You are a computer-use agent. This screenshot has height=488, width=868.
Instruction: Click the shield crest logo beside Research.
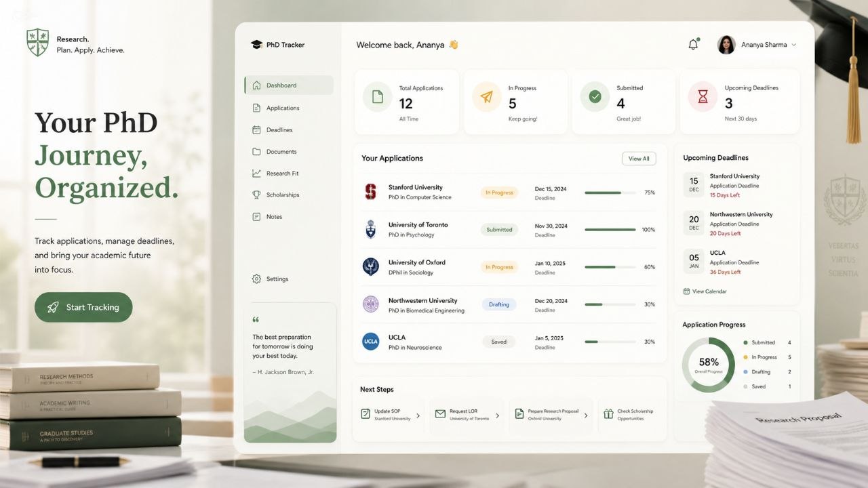[37, 42]
